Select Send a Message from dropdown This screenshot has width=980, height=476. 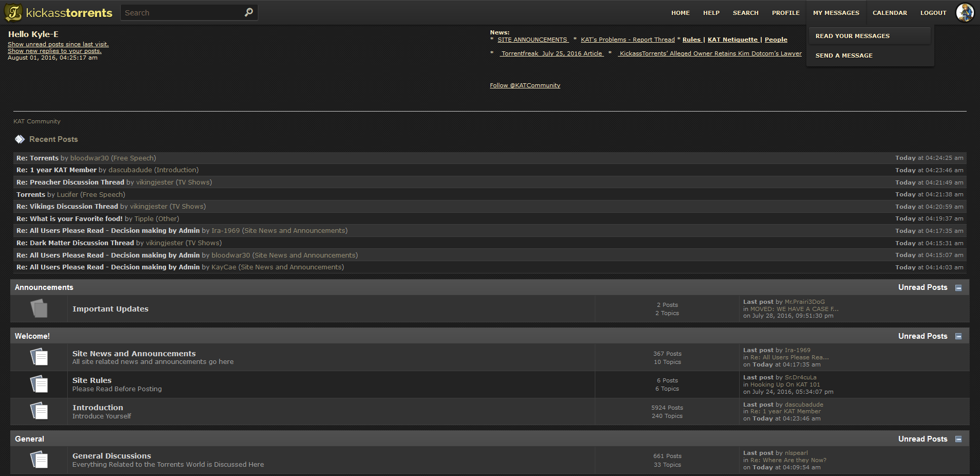coord(870,56)
